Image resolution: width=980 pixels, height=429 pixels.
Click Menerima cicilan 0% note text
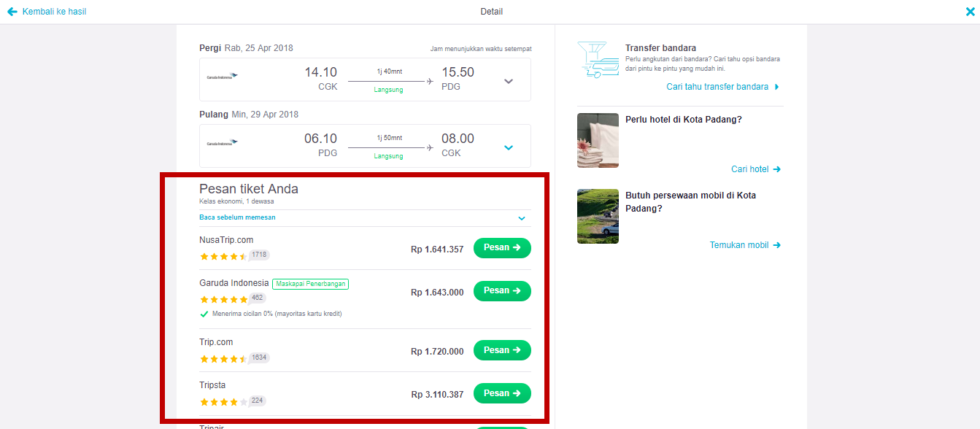[277, 314]
